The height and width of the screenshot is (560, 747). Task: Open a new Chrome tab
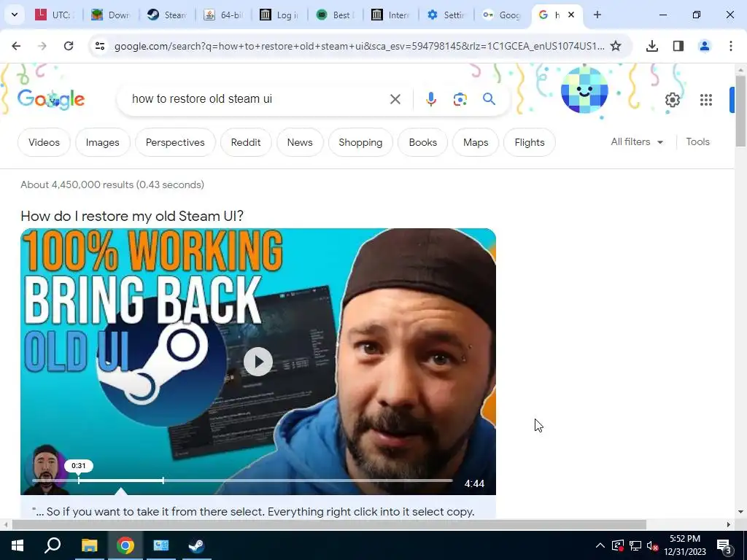click(x=597, y=15)
